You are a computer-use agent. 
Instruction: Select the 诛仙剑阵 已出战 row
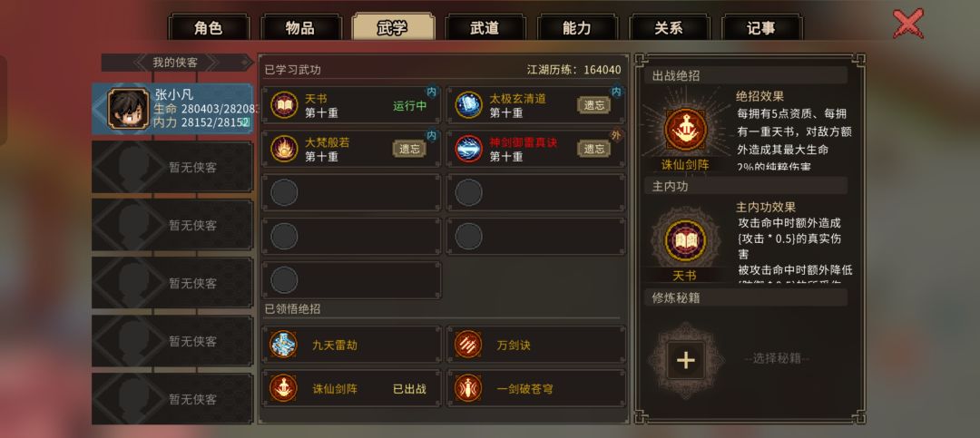pos(351,389)
